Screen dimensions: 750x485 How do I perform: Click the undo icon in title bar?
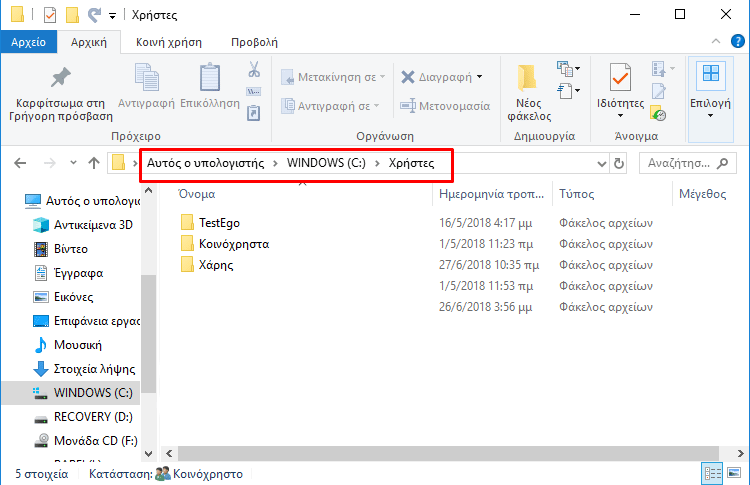(x=94, y=15)
